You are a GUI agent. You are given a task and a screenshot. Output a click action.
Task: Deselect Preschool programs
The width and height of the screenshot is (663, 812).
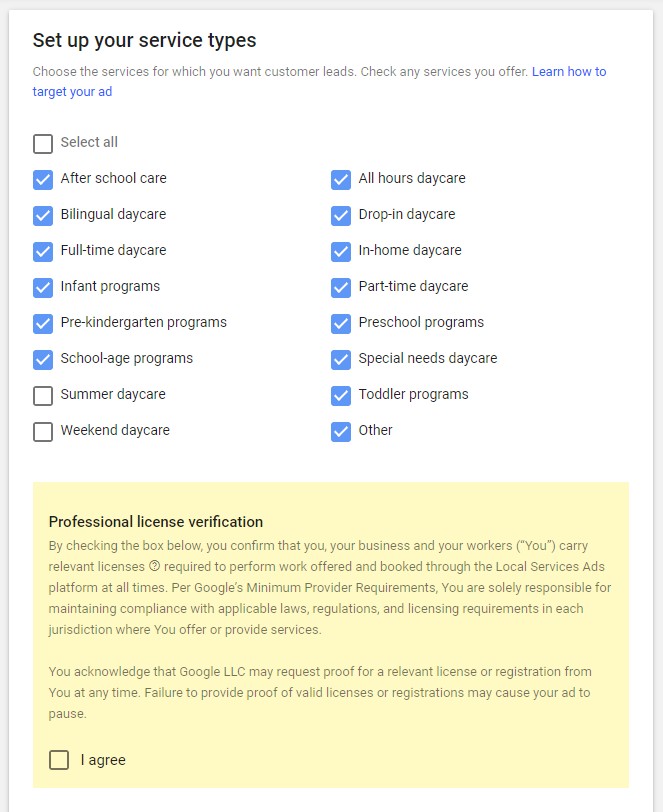point(341,324)
